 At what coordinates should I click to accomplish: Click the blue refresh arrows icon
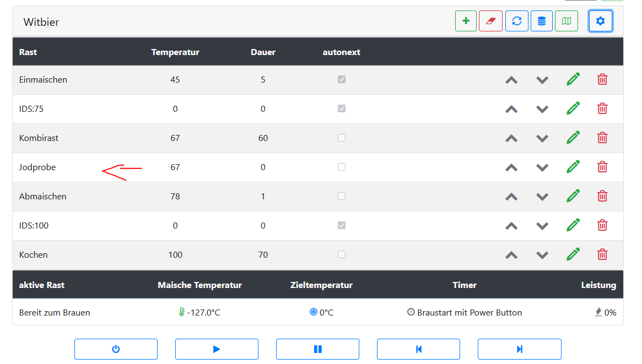(516, 21)
